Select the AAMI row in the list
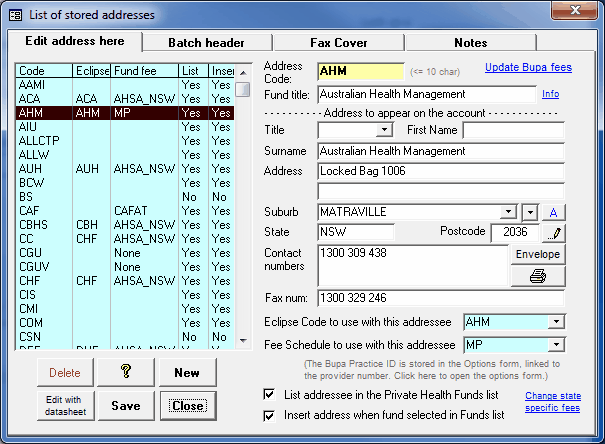Image resolution: width=605 pixels, height=444 pixels. (125, 84)
